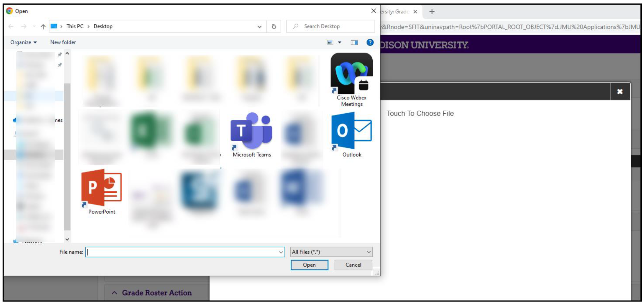Collapse the Grade Roster Action section
Viewport: 644px width, 303px height.
point(114,293)
